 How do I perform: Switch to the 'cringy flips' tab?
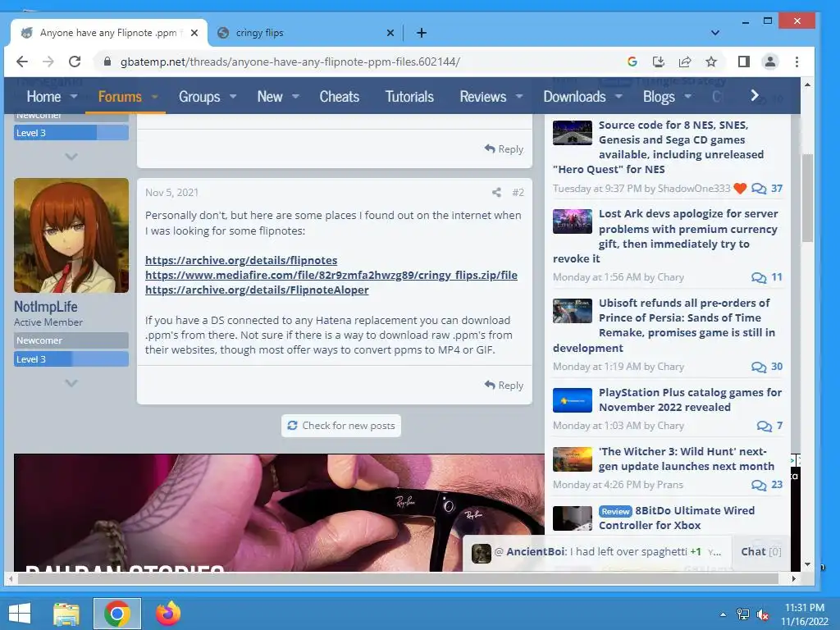pyautogui.click(x=304, y=33)
